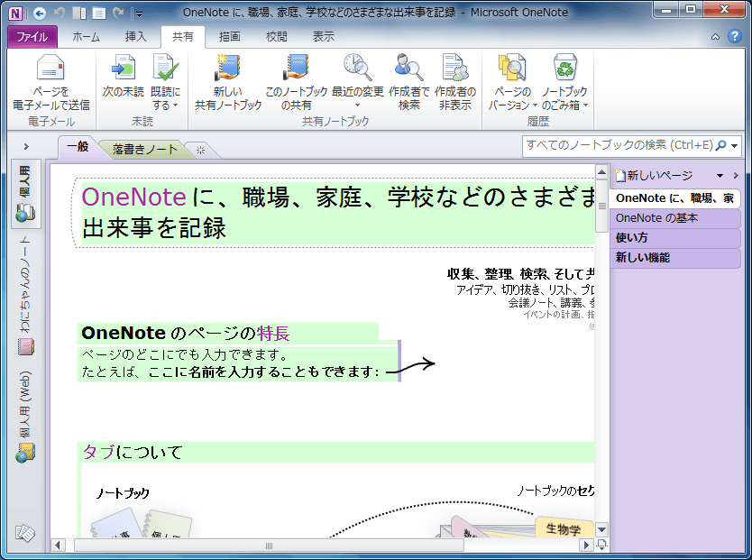752x560 pixels.
Task: Select the 共有 ribbon tab
Action: (x=183, y=36)
